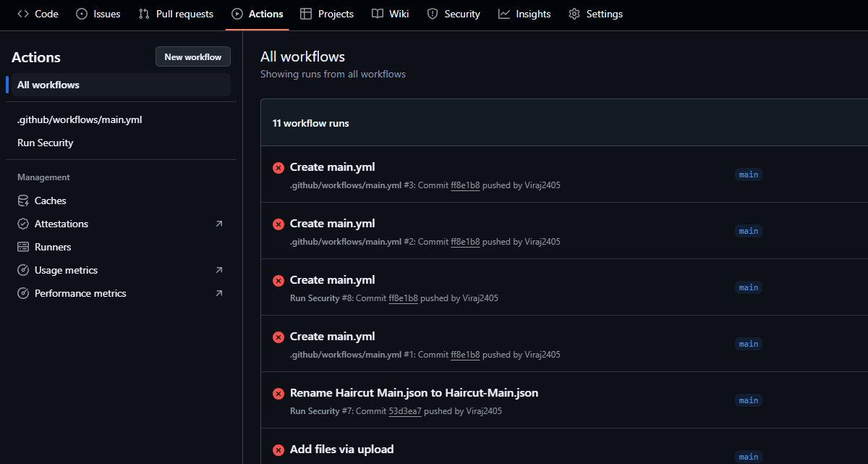The image size is (868, 464).
Task: Click the New workflow button
Action: pyautogui.click(x=193, y=56)
